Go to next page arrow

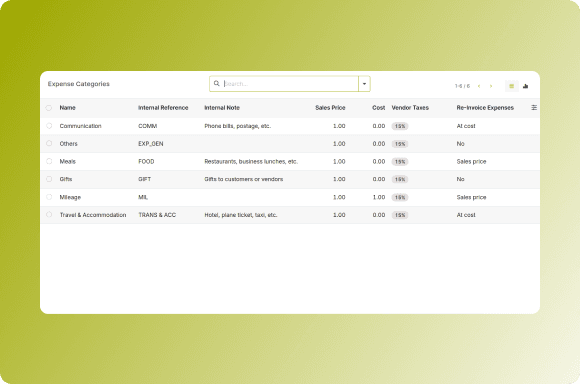[x=491, y=86]
